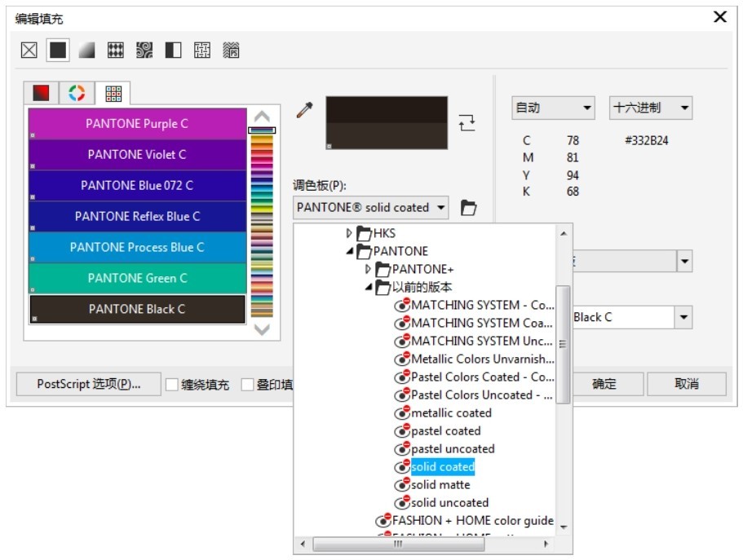Open the dropdown above the Black C field

(x=684, y=261)
